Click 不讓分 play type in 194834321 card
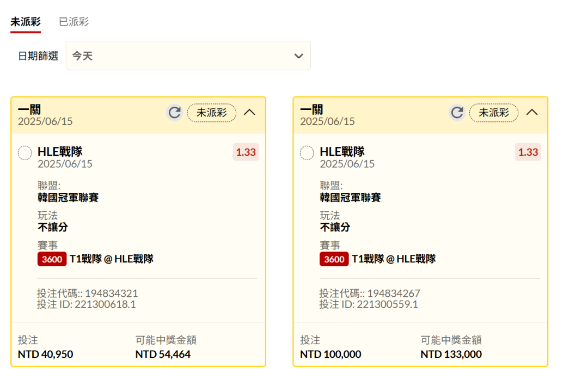This screenshot has height=385, width=588. click(52, 227)
